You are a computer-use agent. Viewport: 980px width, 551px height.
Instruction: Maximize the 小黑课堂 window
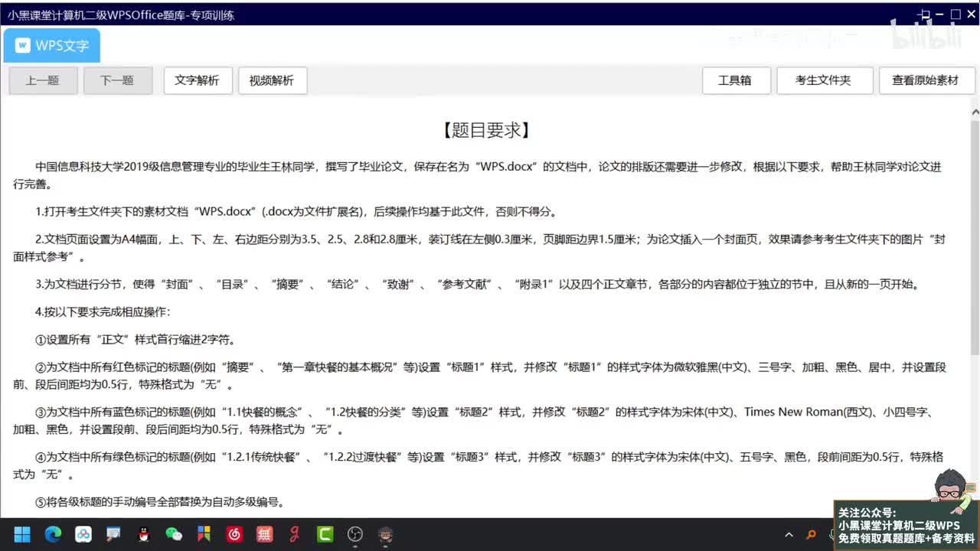[x=955, y=14]
